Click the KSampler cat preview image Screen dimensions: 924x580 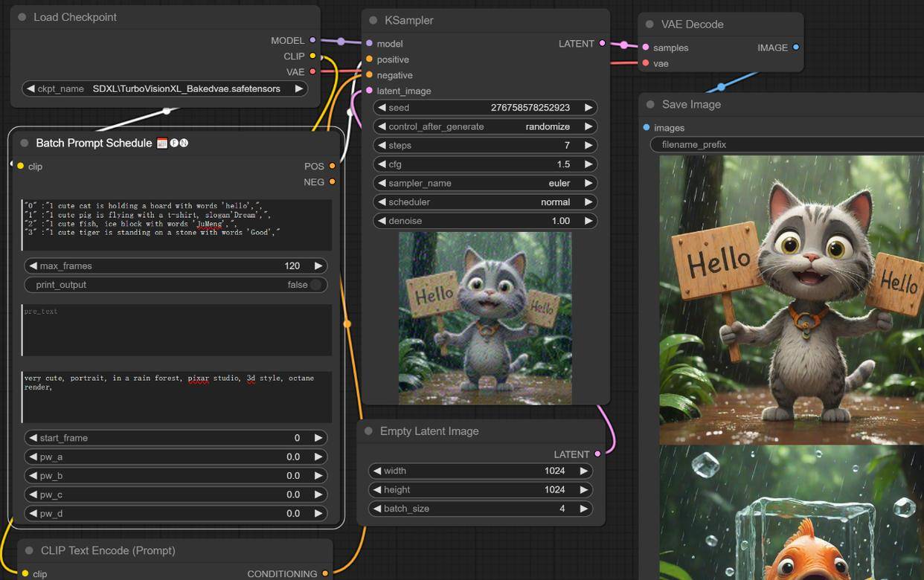(485, 318)
